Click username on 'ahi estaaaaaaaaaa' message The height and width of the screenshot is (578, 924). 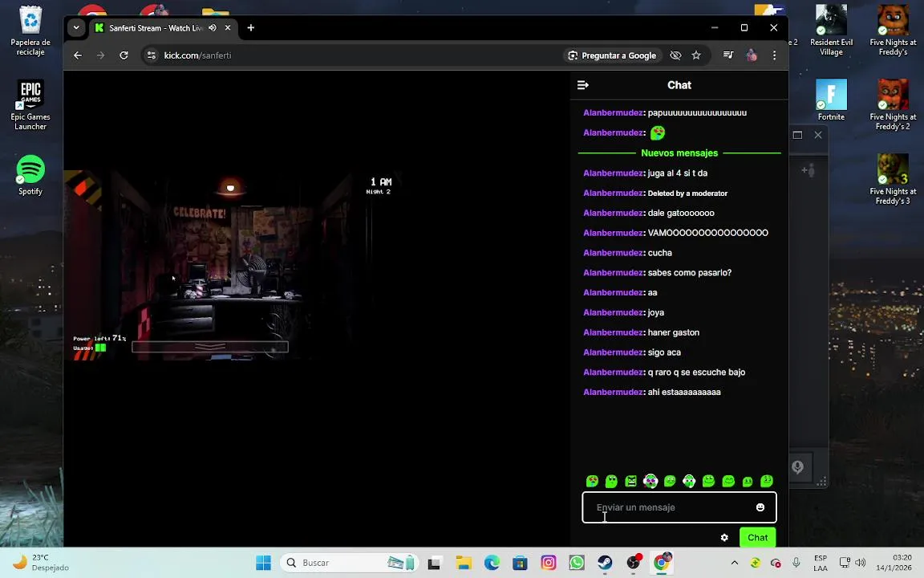pyautogui.click(x=613, y=392)
